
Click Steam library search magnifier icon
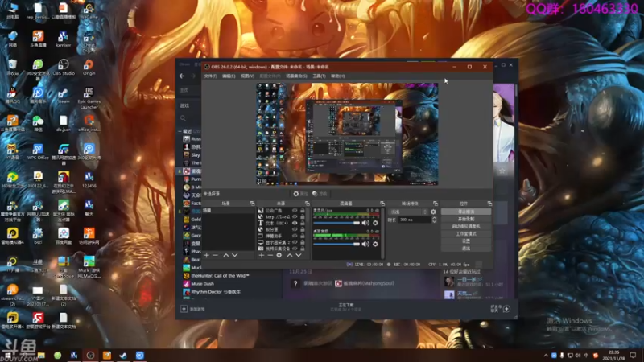pos(183,118)
